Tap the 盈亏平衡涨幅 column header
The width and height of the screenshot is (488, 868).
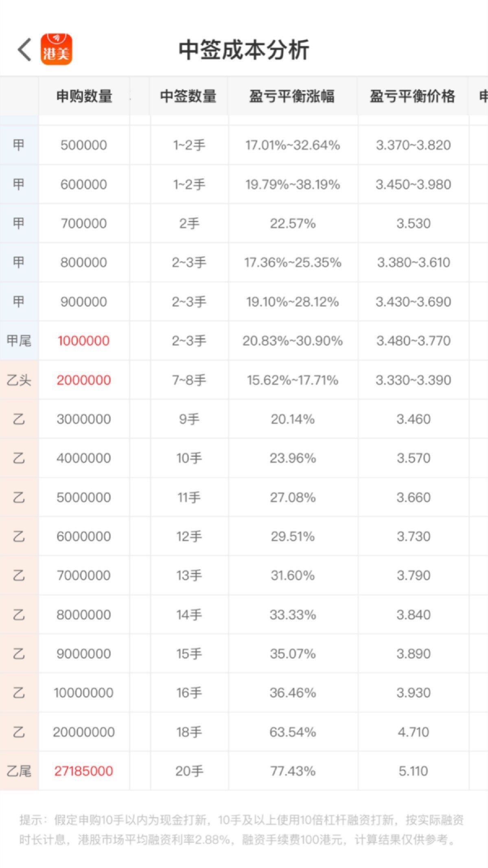[x=292, y=96]
